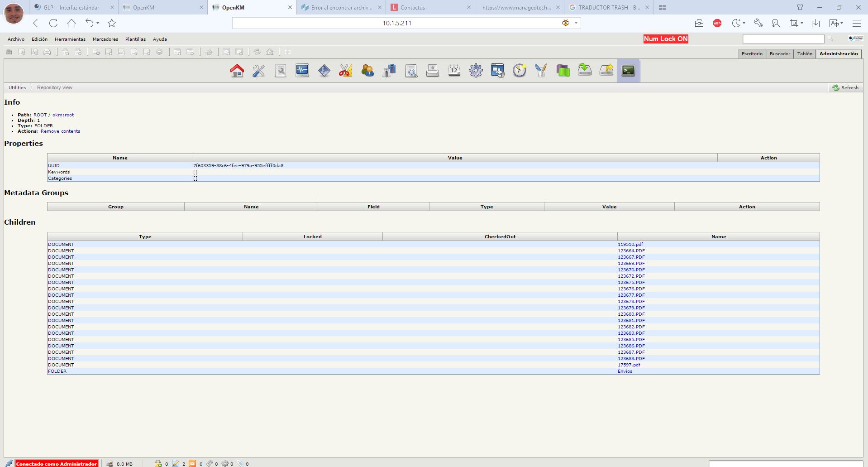Click the Remove contents link

[60, 131]
